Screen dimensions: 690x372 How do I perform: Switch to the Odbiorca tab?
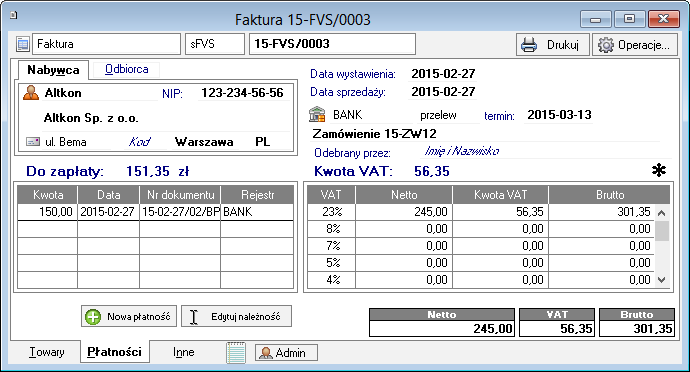[126, 70]
